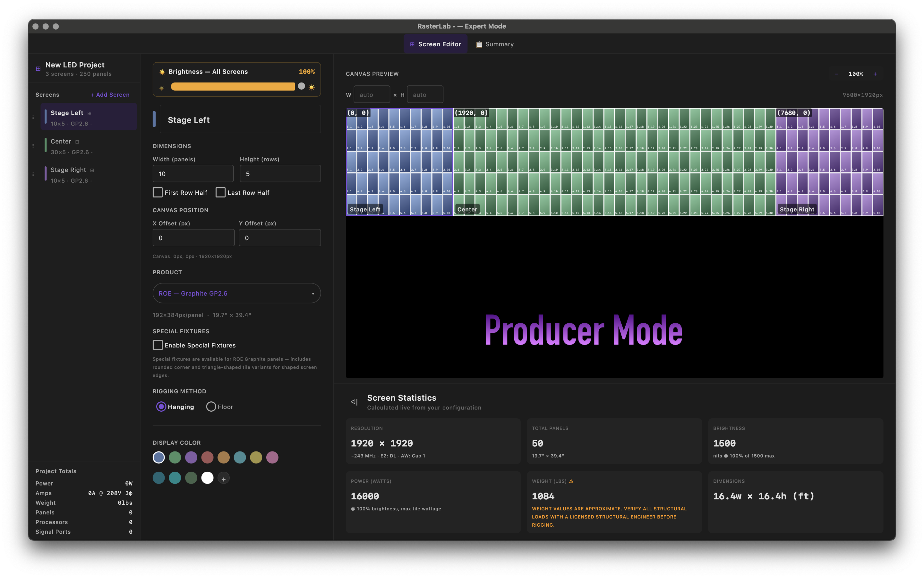Add a custom display color with plus
Image resolution: width=924 pixels, height=578 pixels.
[223, 478]
